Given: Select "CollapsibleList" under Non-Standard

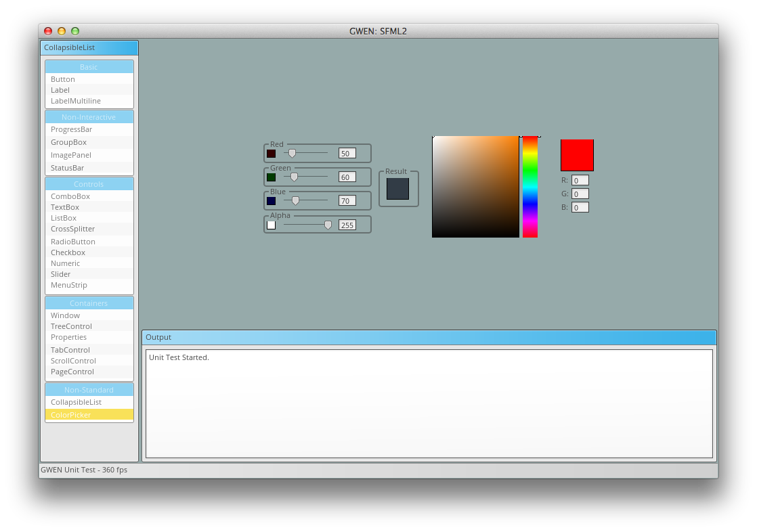Looking at the screenshot, I should 74,401.
